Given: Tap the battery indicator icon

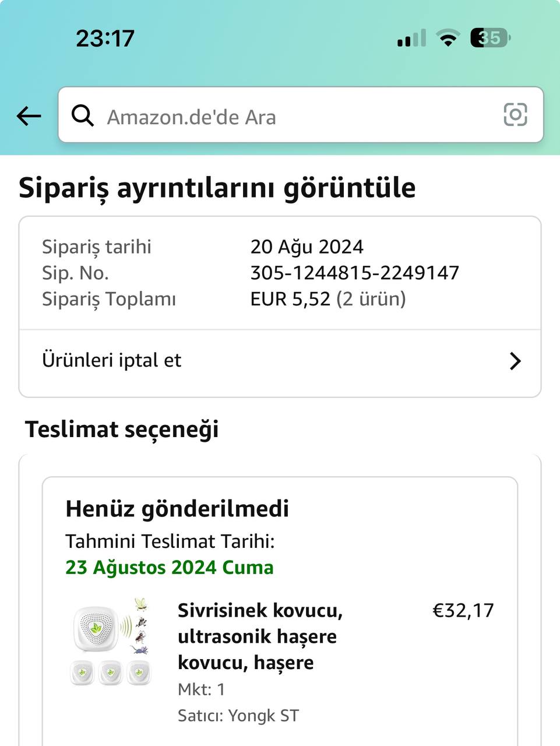Looking at the screenshot, I should coord(490,38).
